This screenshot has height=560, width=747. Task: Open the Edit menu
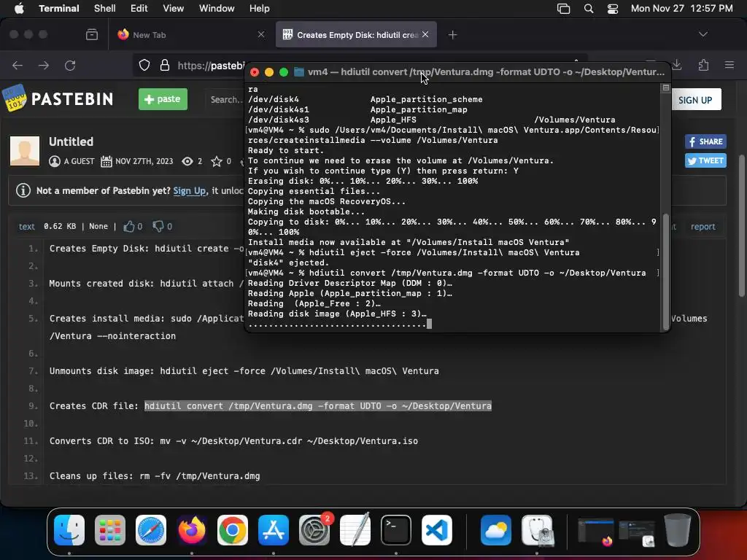pyautogui.click(x=139, y=9)
